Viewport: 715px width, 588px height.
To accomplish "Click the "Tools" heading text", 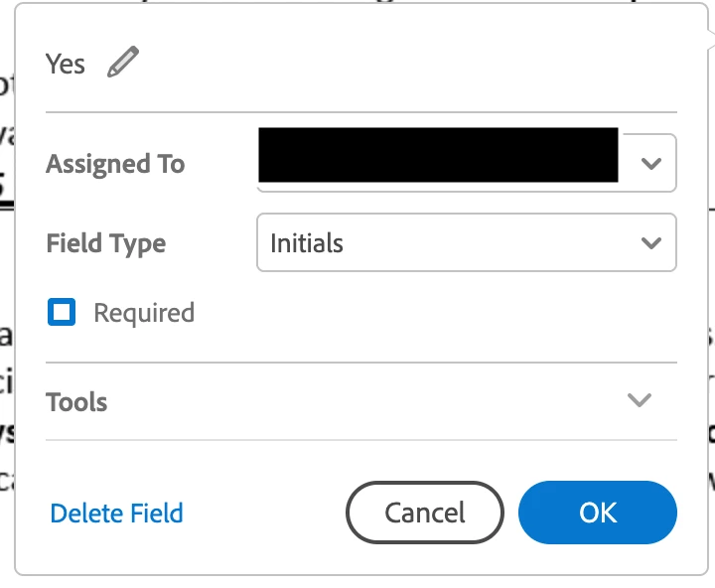I will click(x=76, y=402).
